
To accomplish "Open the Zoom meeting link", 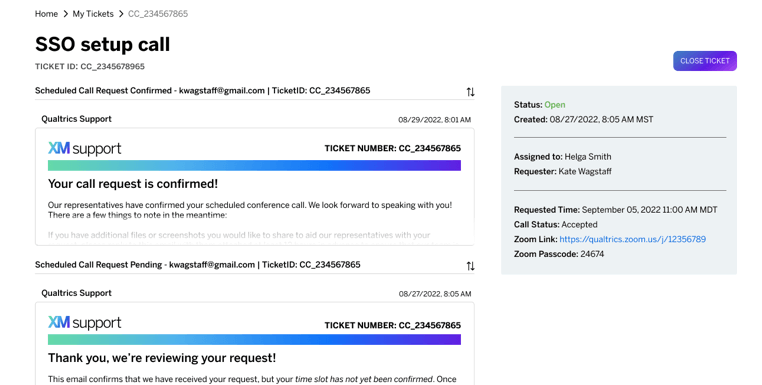I will 632,239.
